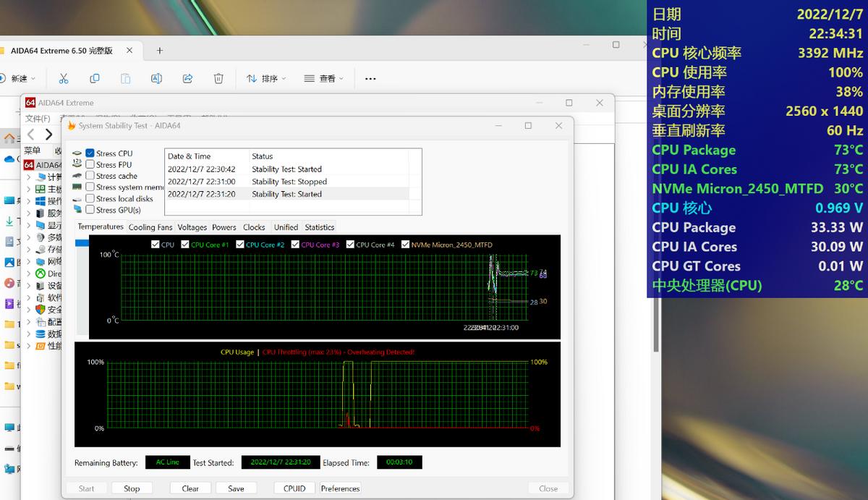Click the Copy icon in Explorer toolbar
868x500 pixels.
95,78
